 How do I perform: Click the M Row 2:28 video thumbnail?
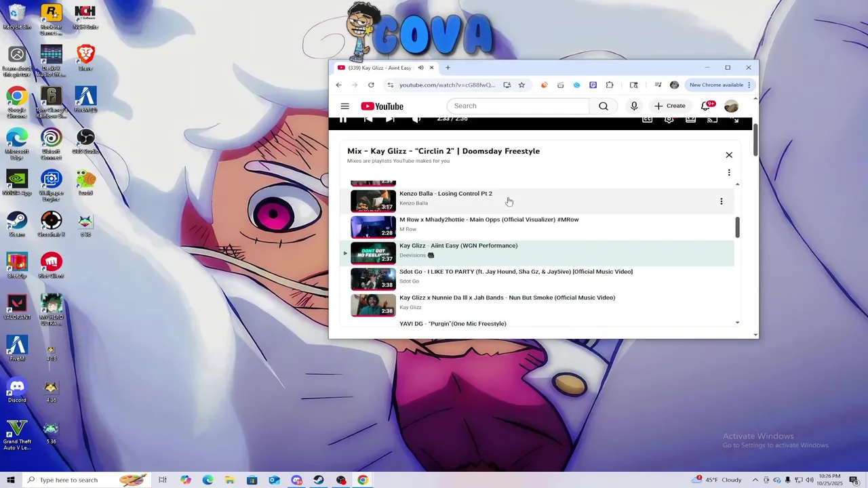pos(373,227)
